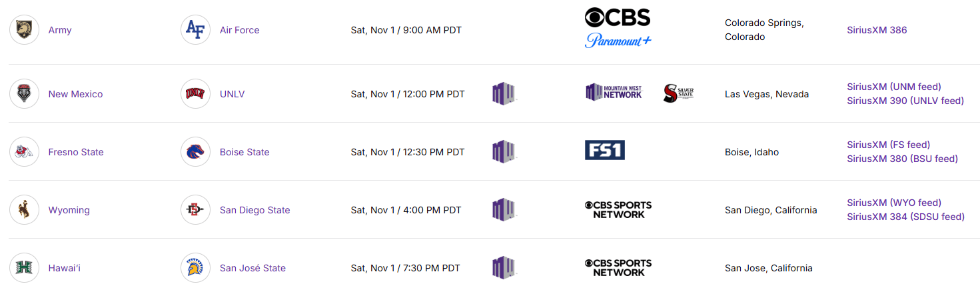Screen dimensions: 980x288
Task: Click the FS1 channel logo
Action: [604, 150]
